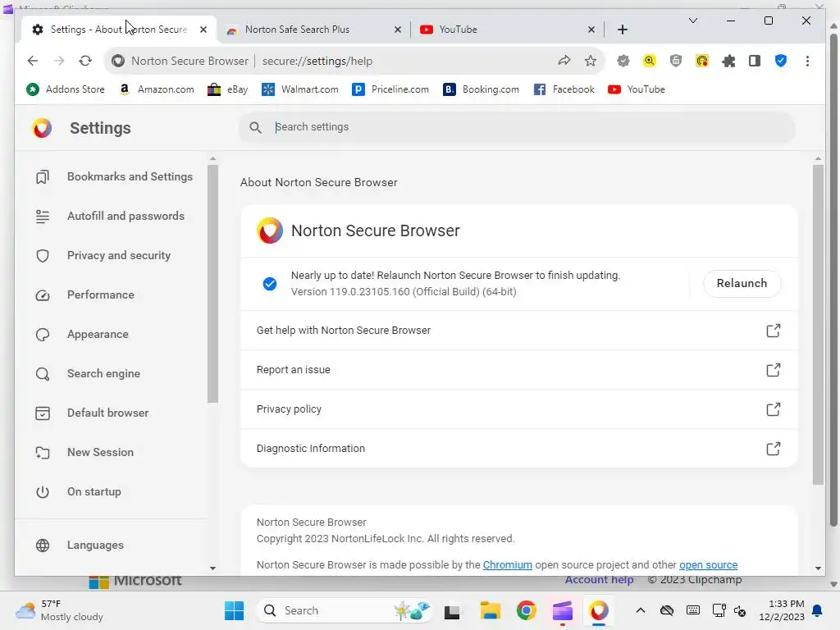
Task: Click the browser back arrow
Action: click(33, 61)
